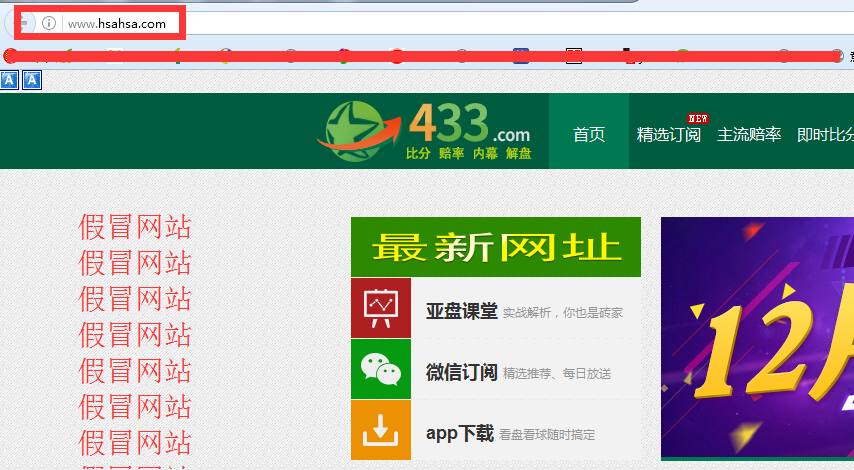Click the site info icon in address bar
854x470 pixels.
point(49,23)
